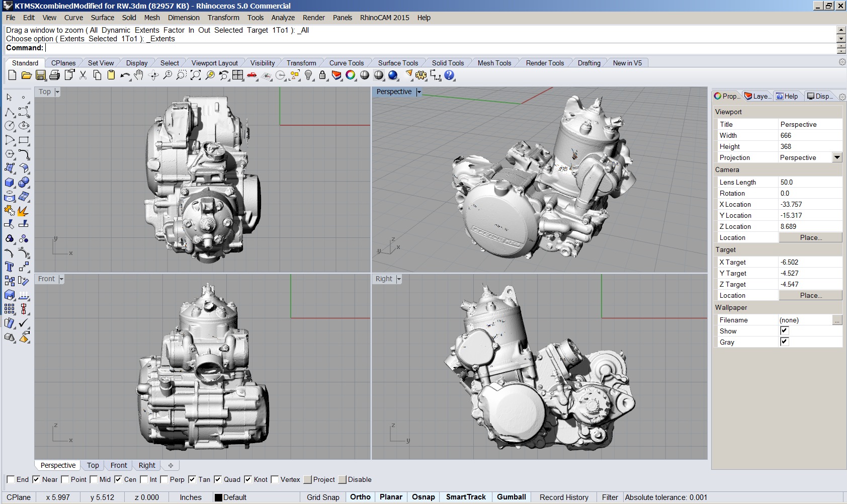Select the Rectangle tool in sidebar
847x504 pixels.
pyautogui.click(x=24, y=140)
